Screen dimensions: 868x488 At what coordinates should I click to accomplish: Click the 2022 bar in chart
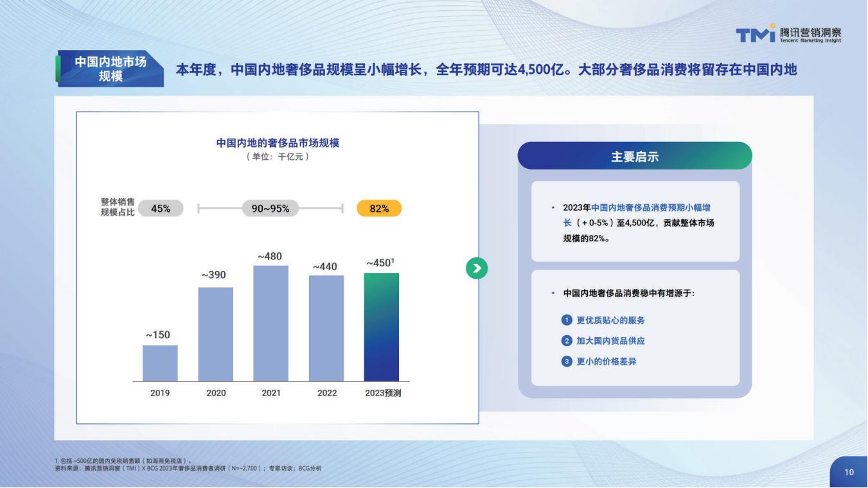point(326,328)
